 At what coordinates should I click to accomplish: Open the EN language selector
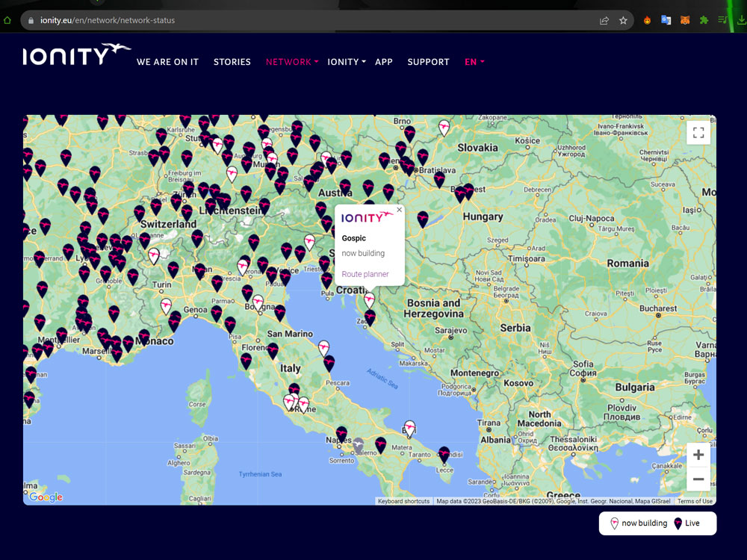pyautogui.click(x=474, y=62)
